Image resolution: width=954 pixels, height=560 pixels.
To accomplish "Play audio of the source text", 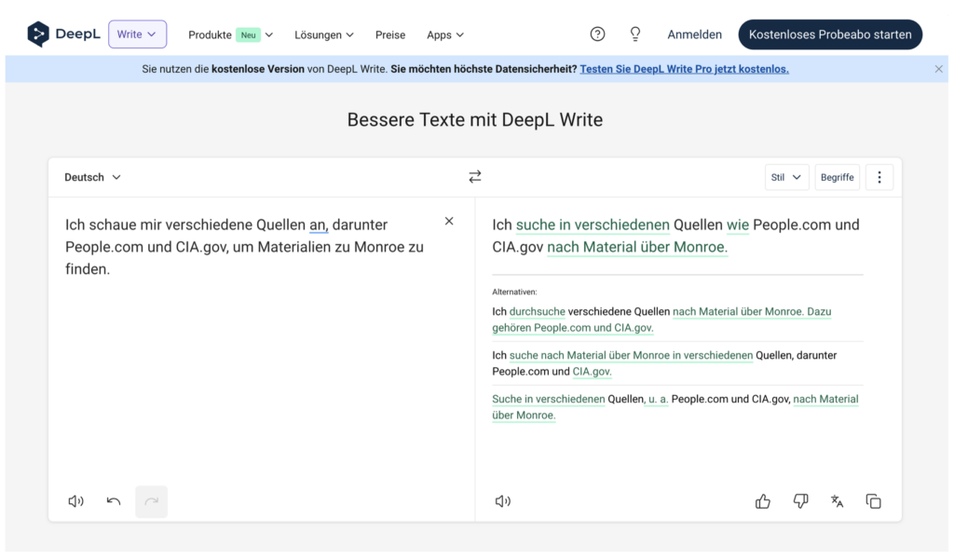I will [x=75, y=501].
